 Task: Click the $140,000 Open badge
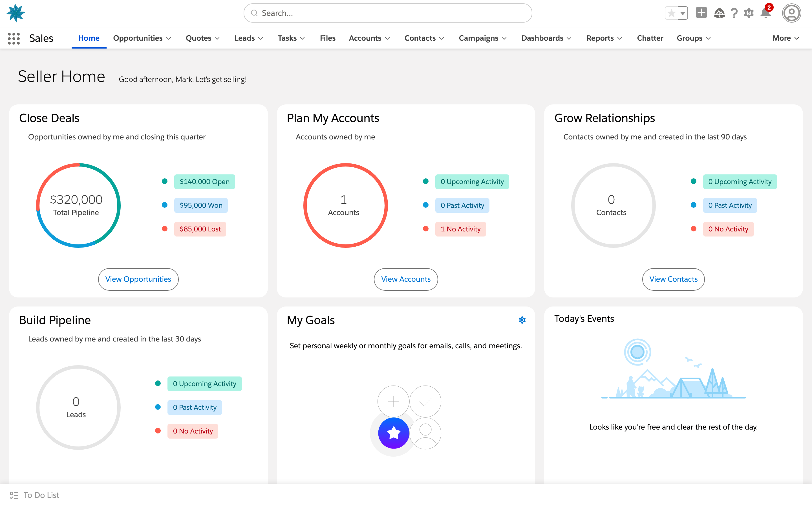pyautogui.click(x=204, y=182)
